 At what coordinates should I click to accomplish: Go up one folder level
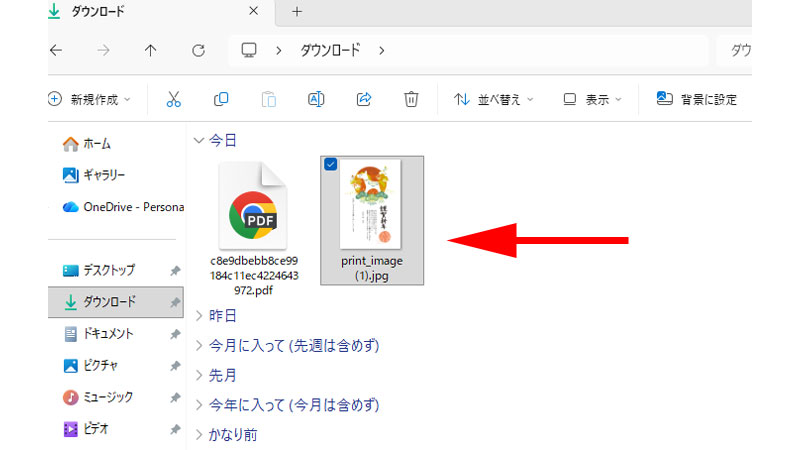151,50
